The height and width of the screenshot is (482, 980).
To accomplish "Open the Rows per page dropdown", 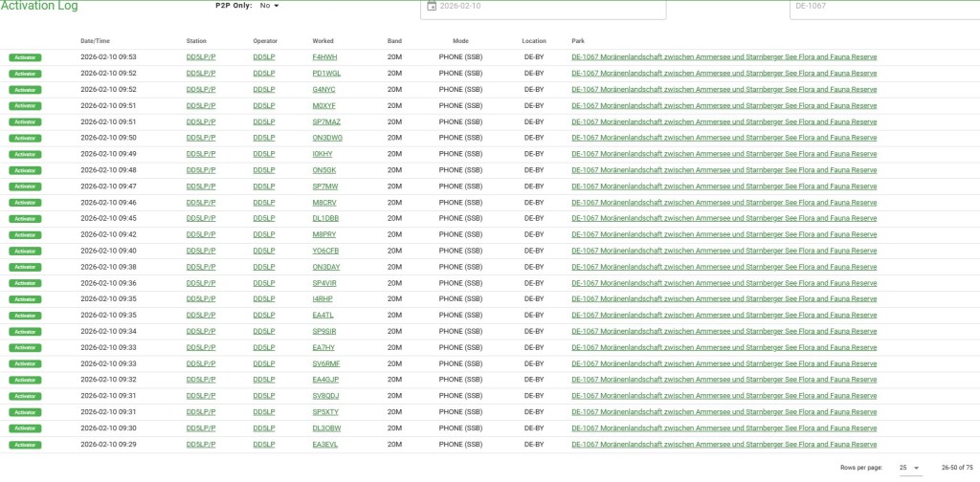I will (909, 468).
